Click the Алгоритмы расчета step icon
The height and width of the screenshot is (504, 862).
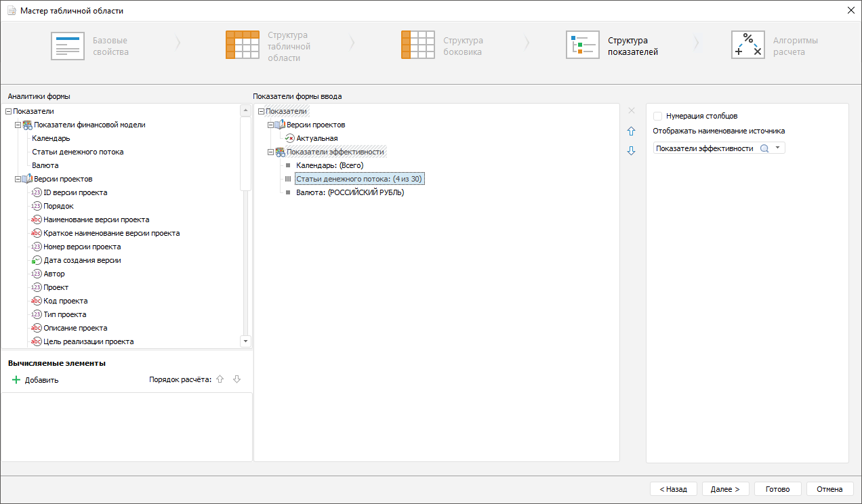click(x=748, y=45)
